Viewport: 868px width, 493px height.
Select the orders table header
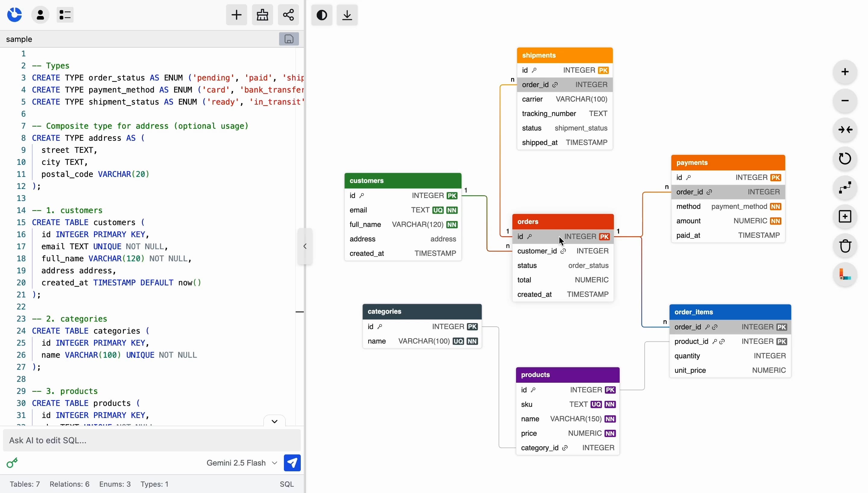pos(563,221)
